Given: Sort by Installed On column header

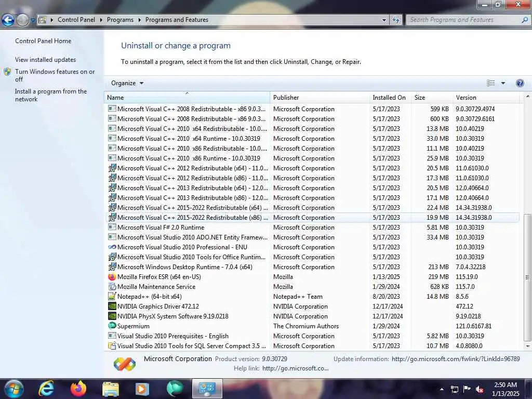Looking at the screenshot, I should tap(390, 97).
